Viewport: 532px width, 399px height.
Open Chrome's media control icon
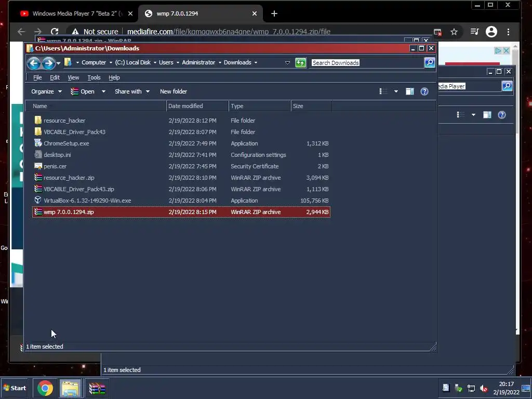[474, 32]
